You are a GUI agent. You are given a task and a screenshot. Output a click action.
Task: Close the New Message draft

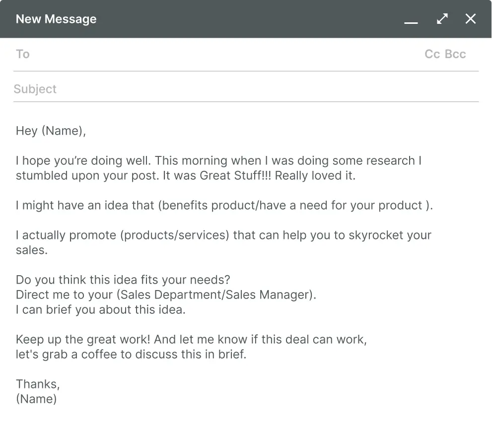click(470, 19)
